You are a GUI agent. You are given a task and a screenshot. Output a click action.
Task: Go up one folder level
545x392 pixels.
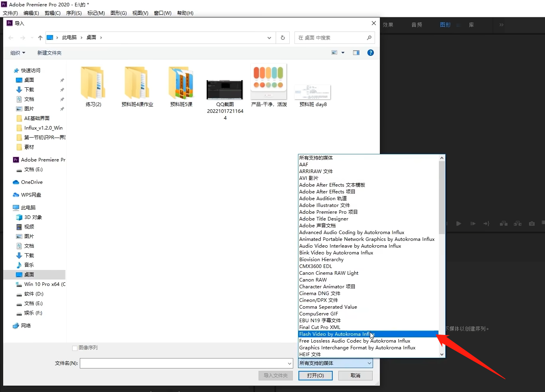40,38
